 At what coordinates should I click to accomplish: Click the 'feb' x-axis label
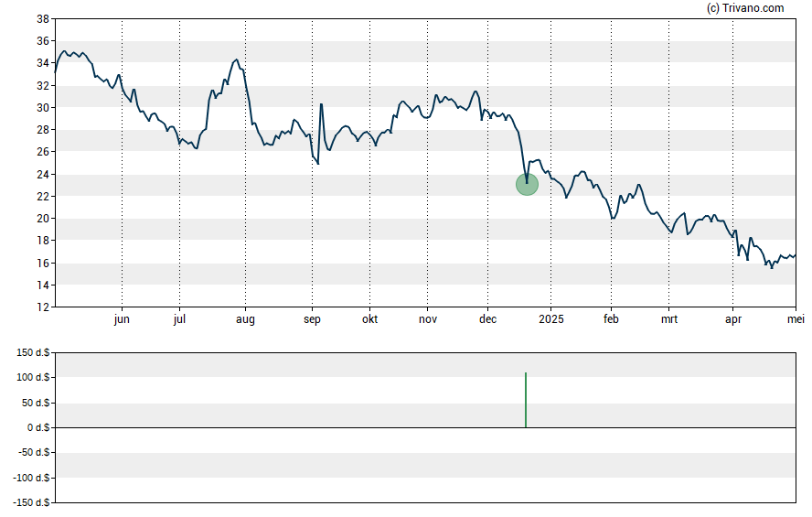point(611,319)
